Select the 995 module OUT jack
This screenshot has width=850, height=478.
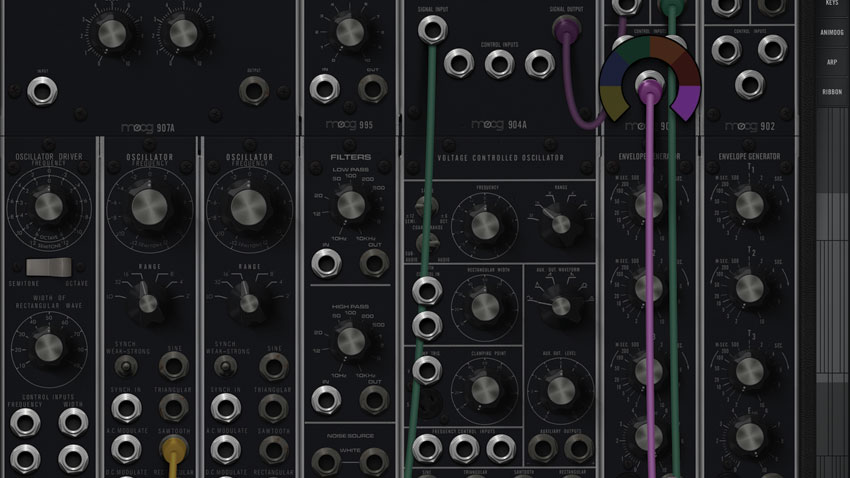[372, 88]
